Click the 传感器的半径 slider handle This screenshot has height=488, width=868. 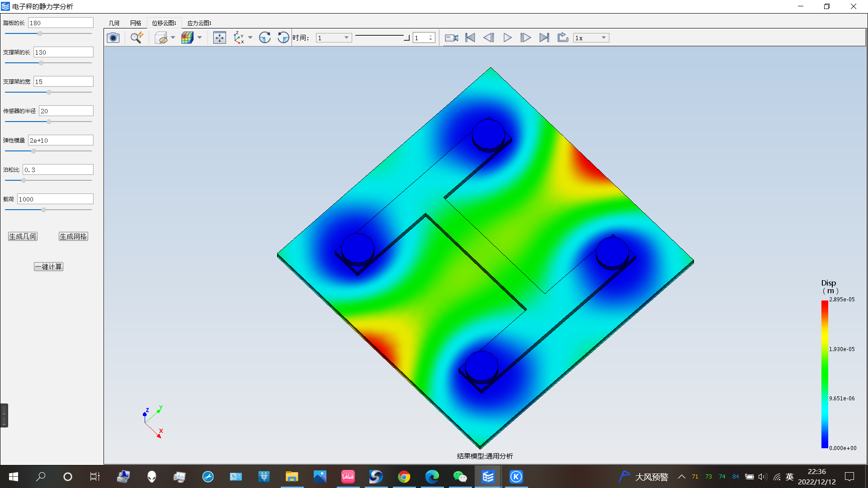tap(49, 122)
